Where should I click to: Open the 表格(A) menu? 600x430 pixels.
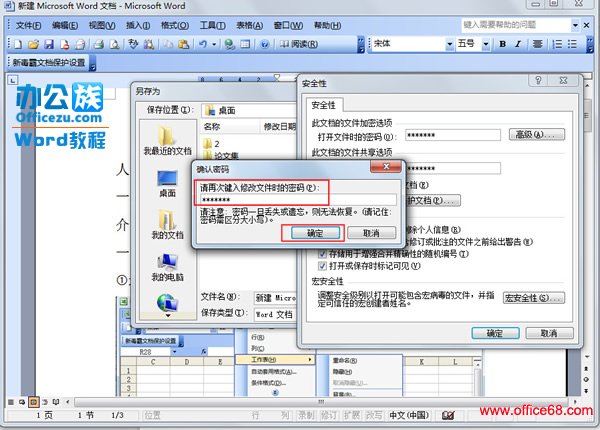[x=249, y=26]
